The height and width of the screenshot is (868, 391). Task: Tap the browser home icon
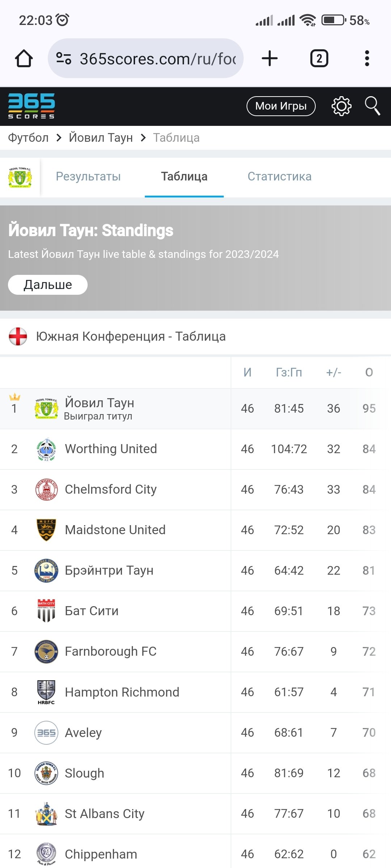[24, 59]
